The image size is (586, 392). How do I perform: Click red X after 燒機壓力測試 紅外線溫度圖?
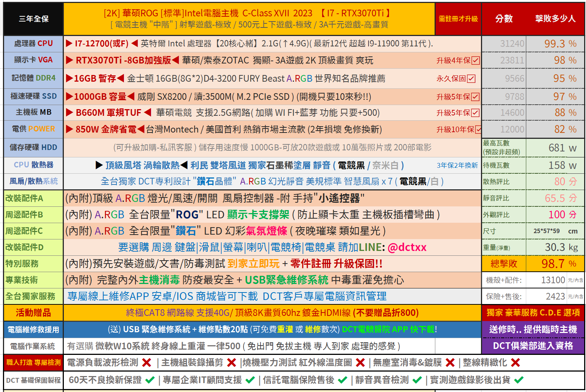[x=360, y=363]
